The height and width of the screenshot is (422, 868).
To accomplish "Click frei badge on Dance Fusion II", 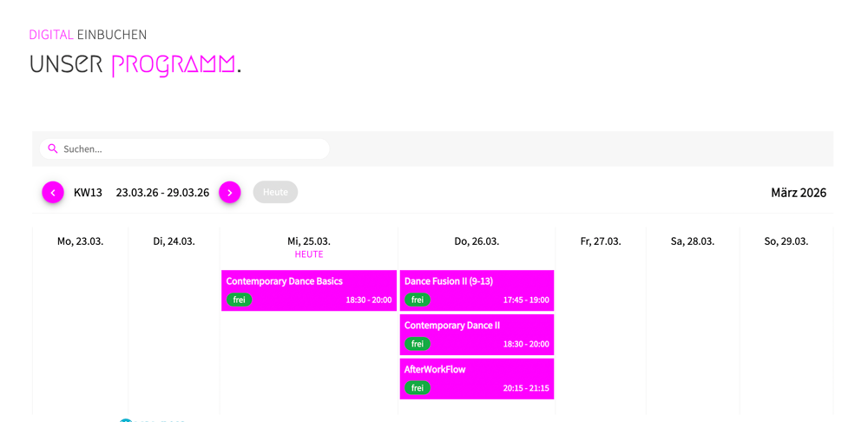I will (418, 300).
